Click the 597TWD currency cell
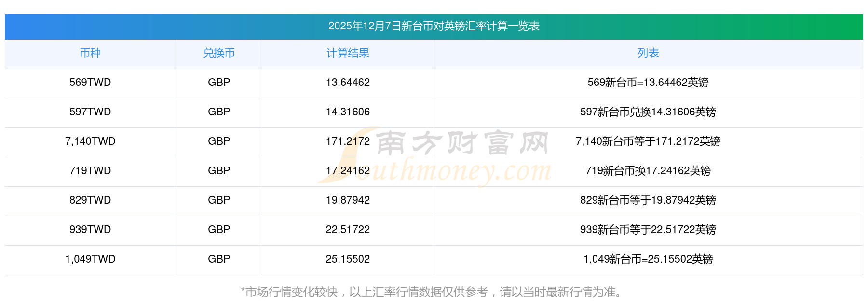Screen dimensions: 868x307 coord(90,112)
